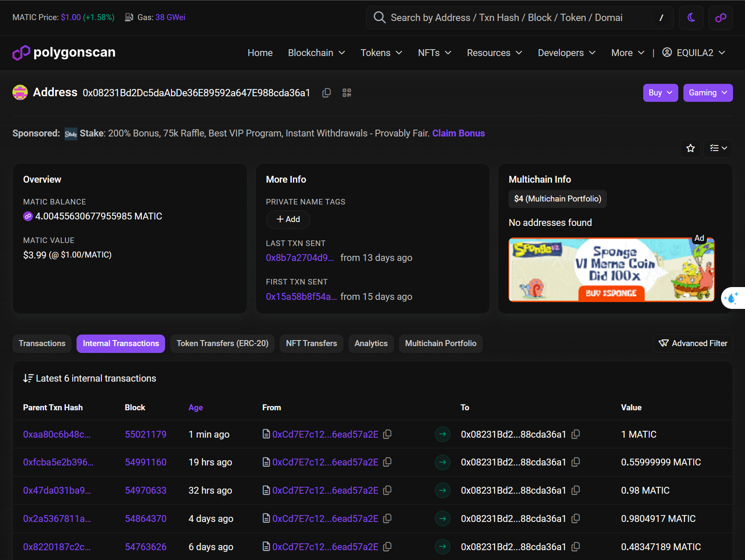The height and width of the screenshot is (560, 745).
Task: Open the Analytics tab
Action: tap(371, 344)
